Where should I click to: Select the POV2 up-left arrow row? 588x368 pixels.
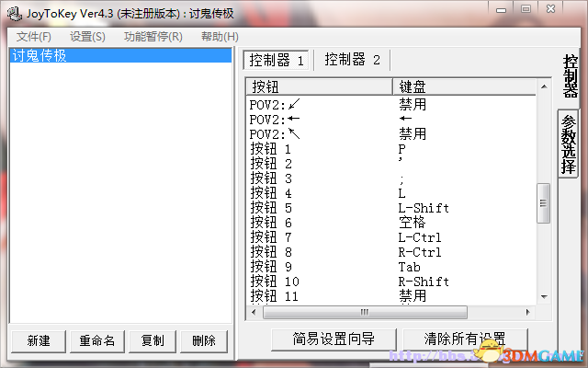coord(392,133)
